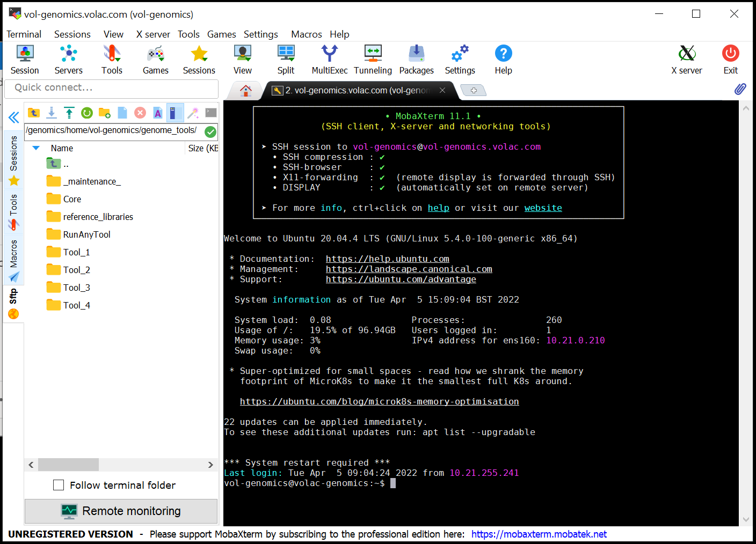Click the View toolbar icon
Viewport: 756px width, 544px height.
243,60
